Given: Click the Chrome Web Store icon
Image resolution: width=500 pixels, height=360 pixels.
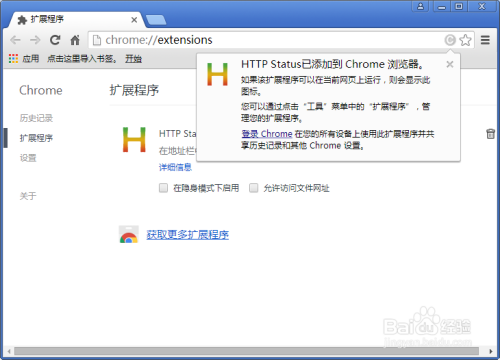Looking at the screenshot, I should 129,234.
